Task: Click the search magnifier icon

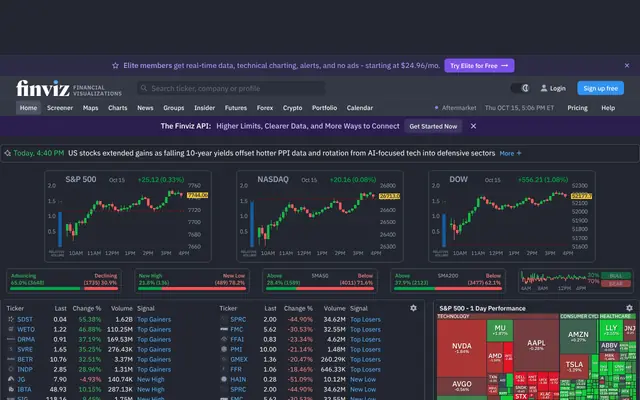Action: pos(144,88)
